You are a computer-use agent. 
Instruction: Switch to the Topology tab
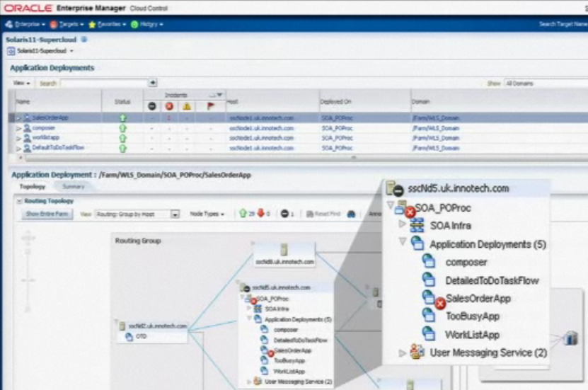33,186
